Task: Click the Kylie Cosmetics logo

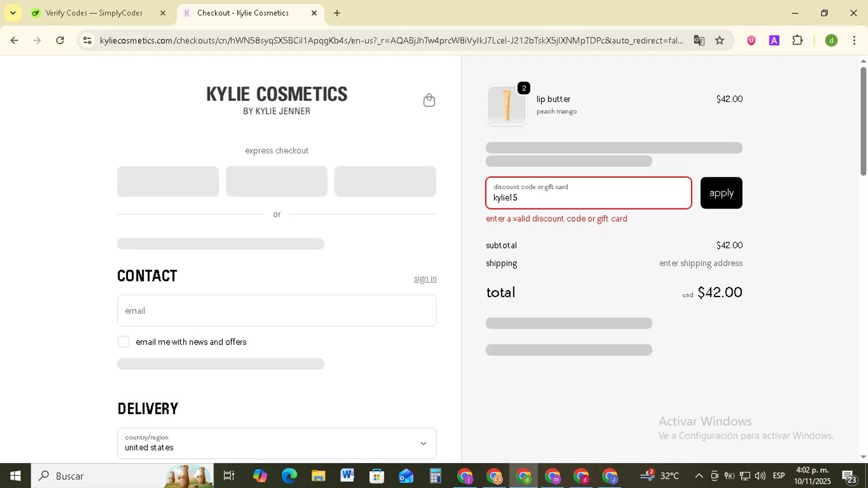Action: (x=277, y=100)
